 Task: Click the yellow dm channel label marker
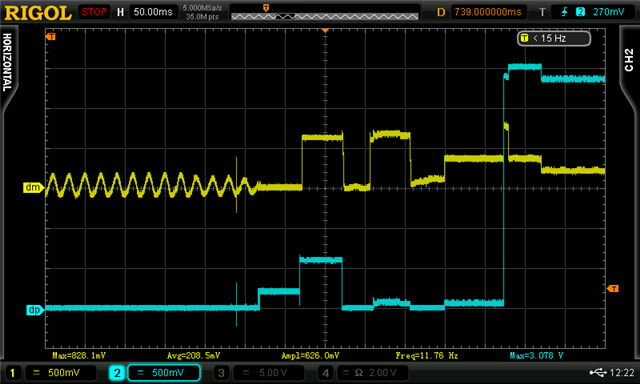click(33, 187)
